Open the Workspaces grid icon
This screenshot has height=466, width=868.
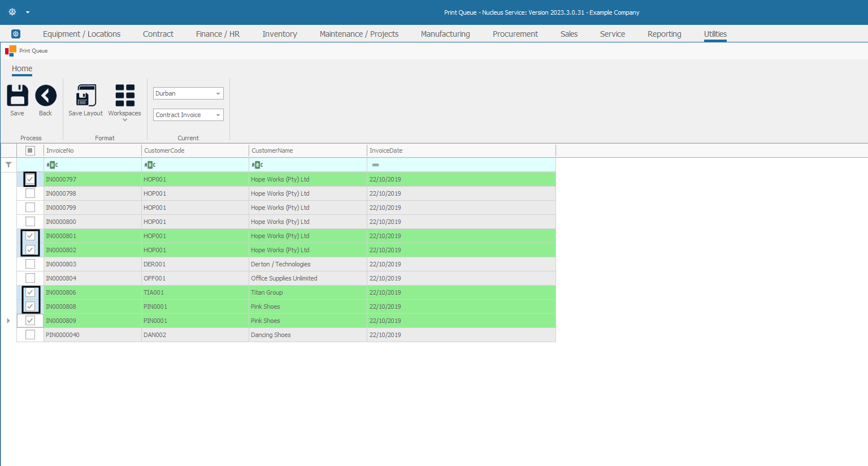point(125,96)
